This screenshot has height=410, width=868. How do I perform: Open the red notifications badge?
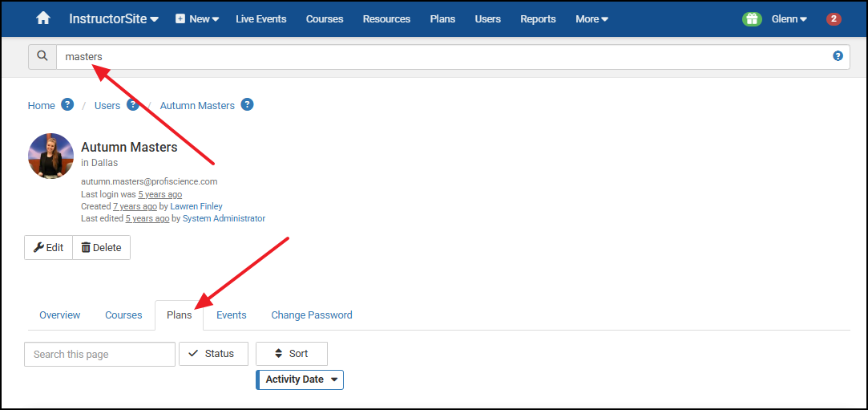point(834,18)
